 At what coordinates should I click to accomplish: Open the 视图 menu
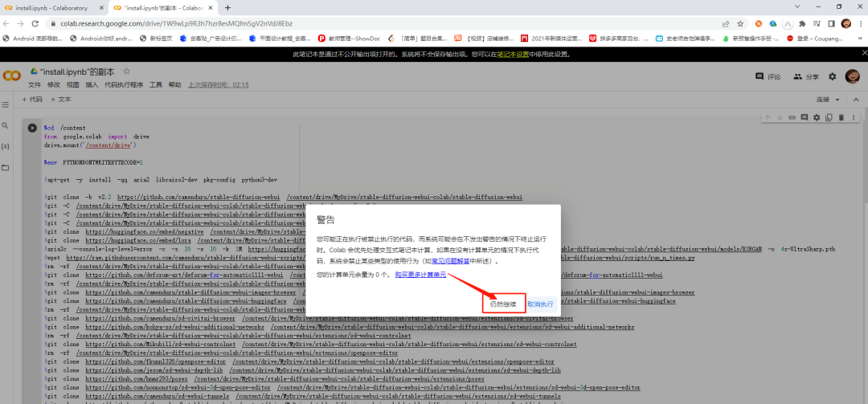pyautogui.click(x=72, y=84)
